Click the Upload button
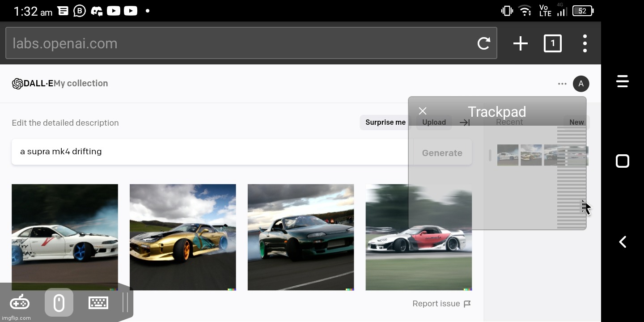Image resolution: width=644 pixels, height=322 pixels. pos(434,123)
